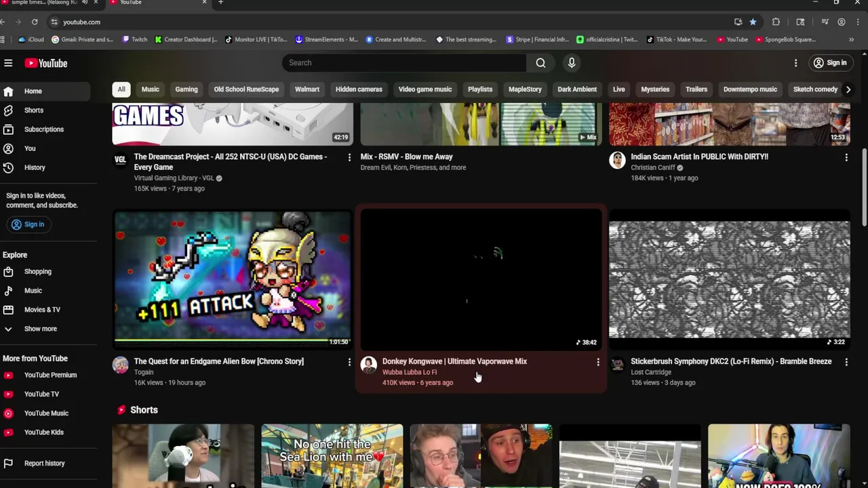The width and height of the screenshot is (868, 488).
Task: Select Old School RuneScape chip
Action: 246,89
